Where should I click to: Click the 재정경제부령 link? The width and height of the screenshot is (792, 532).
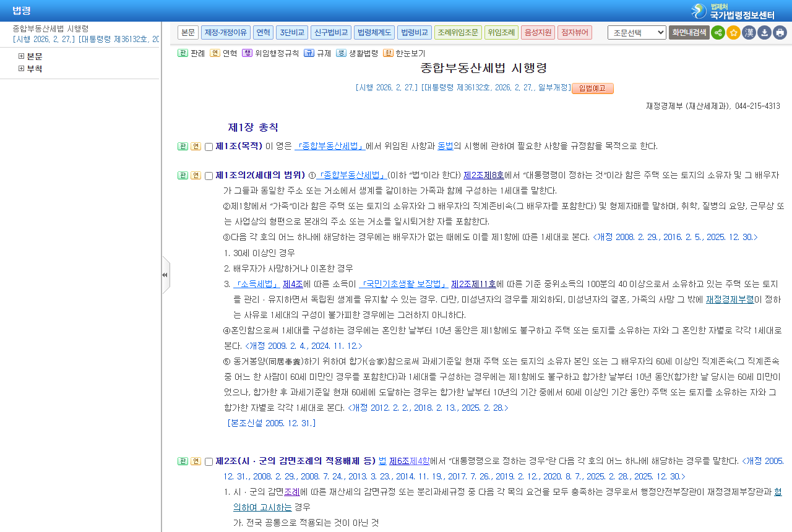click(730, 300)
